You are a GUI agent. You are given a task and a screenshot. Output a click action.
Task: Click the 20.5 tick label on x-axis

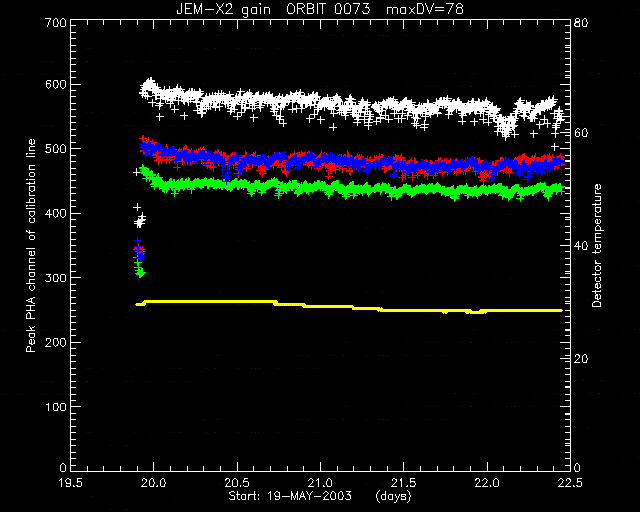coord(237,483)
